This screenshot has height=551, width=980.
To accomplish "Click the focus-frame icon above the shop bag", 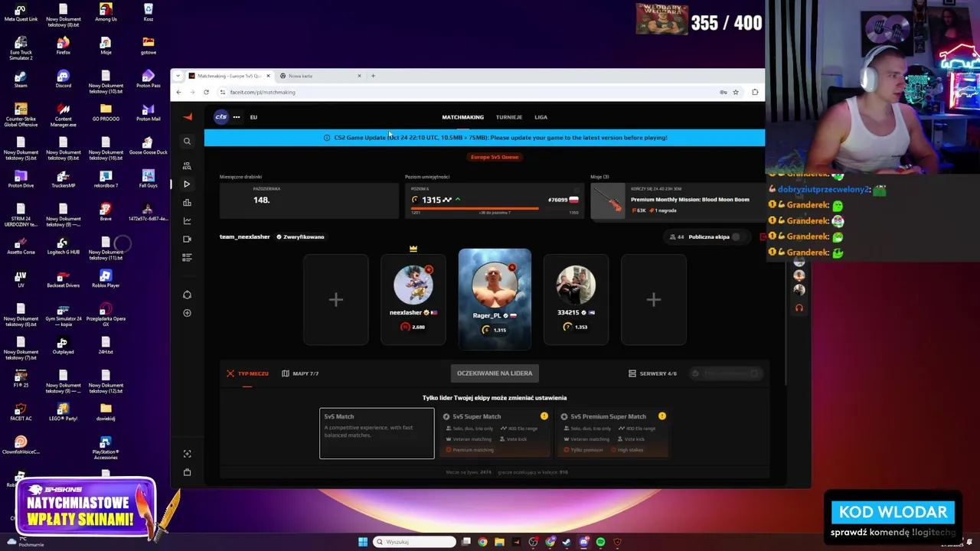I will click(x=187, y=454).
